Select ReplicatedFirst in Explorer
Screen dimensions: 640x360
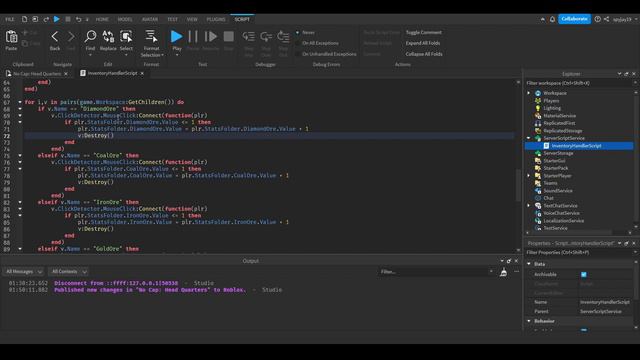click(559, 123)
